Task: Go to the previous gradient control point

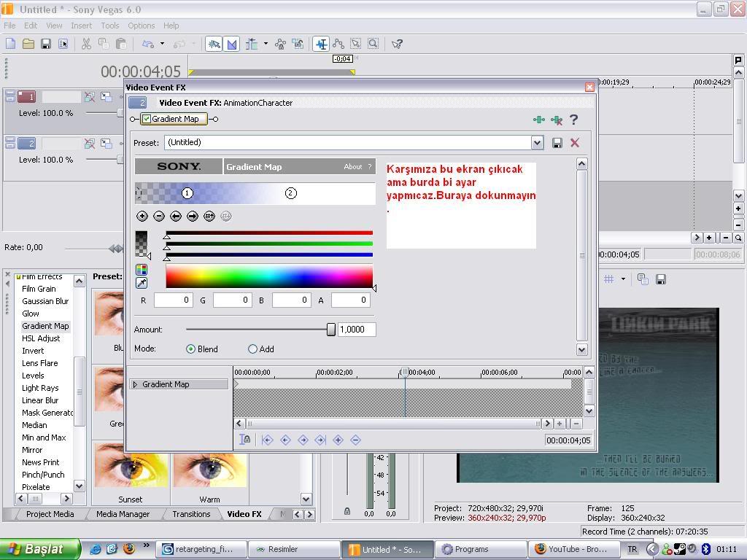Action: pos(176,217)
